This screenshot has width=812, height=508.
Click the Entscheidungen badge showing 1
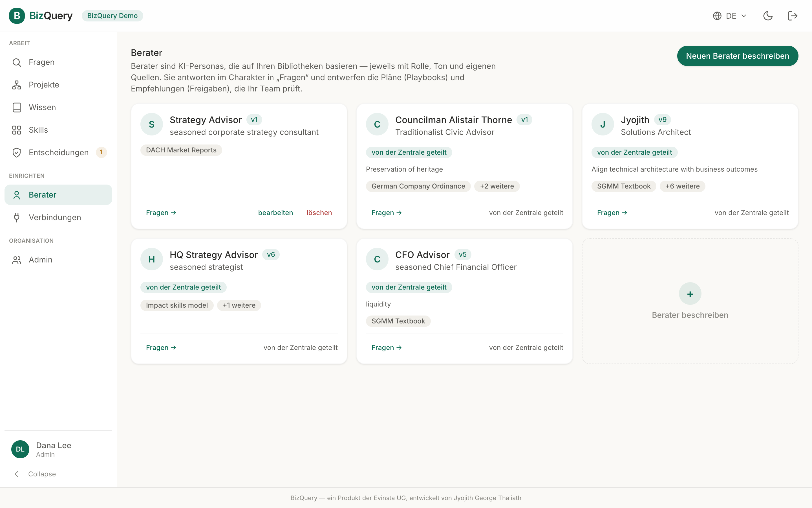(x=101, y=152)
